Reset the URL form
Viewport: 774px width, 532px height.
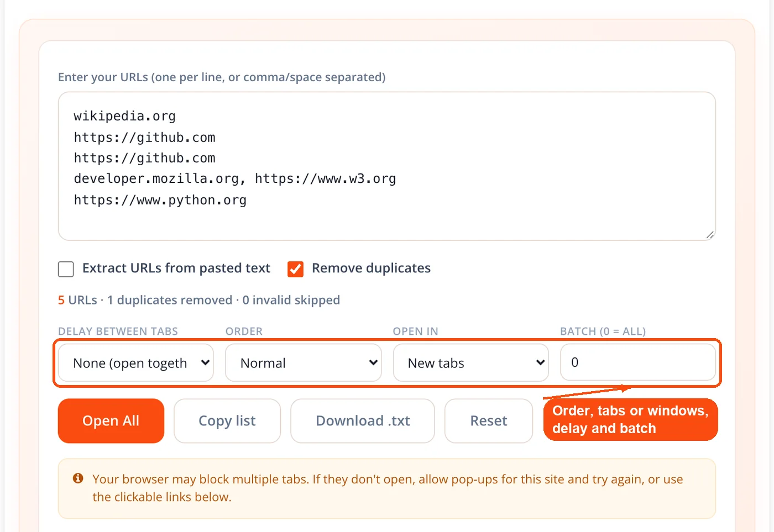pos(489,421)
